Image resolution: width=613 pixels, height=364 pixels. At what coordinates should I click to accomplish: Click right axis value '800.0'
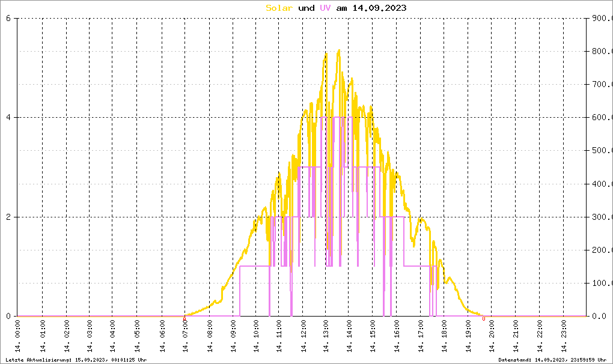(x=602, y=51)
